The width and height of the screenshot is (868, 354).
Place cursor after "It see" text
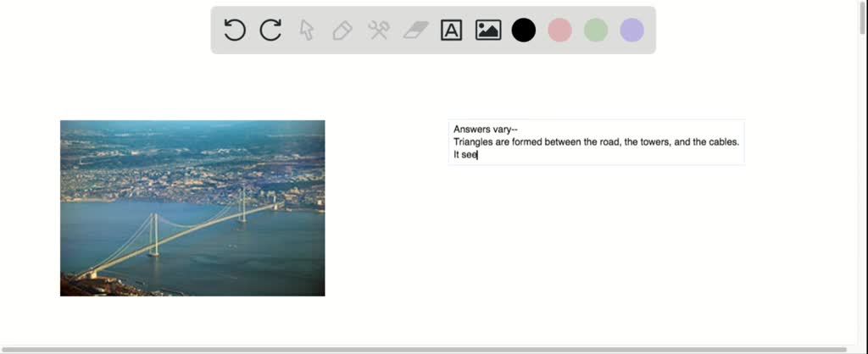click(x=478, y=155)
